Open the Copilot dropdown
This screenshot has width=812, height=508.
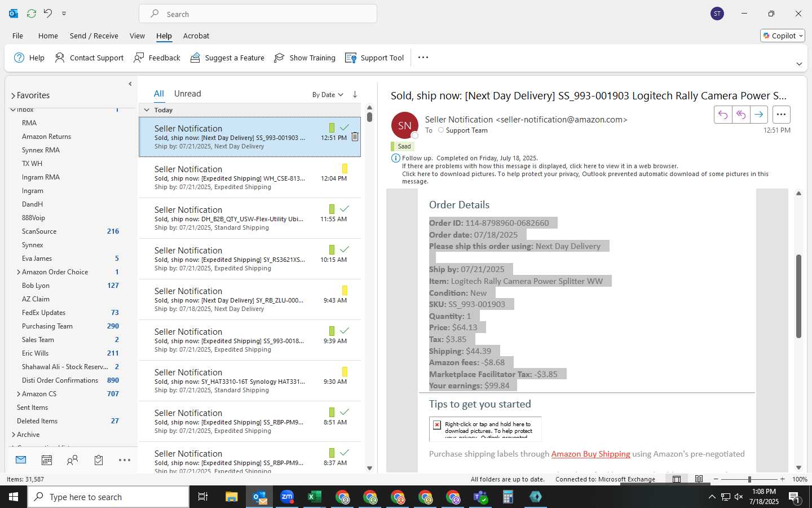pyautogui.click(x=783, y=36)
